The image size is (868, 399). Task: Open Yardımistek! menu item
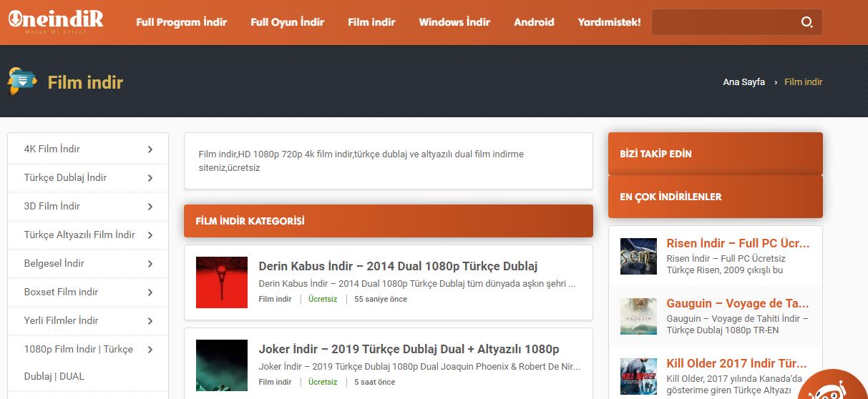point(609,22)
